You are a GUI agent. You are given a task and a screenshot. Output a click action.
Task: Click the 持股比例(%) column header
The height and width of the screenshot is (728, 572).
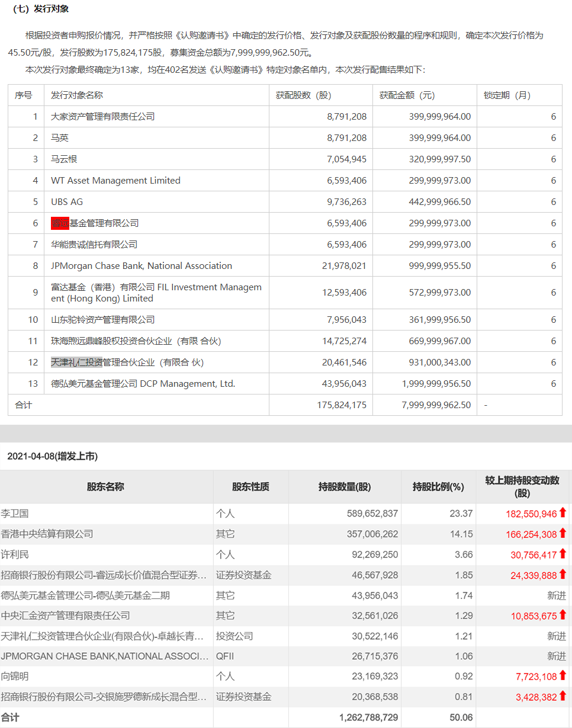click(x=438, y=487)
